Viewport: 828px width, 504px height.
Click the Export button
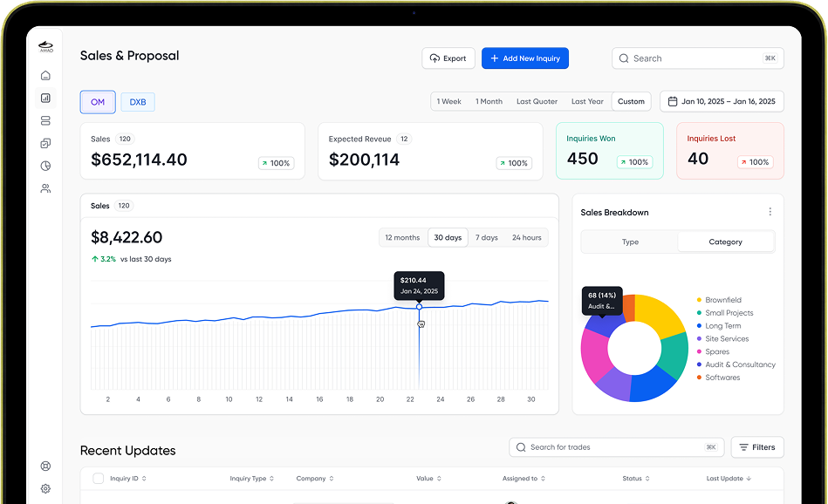(x=448, y=58)
